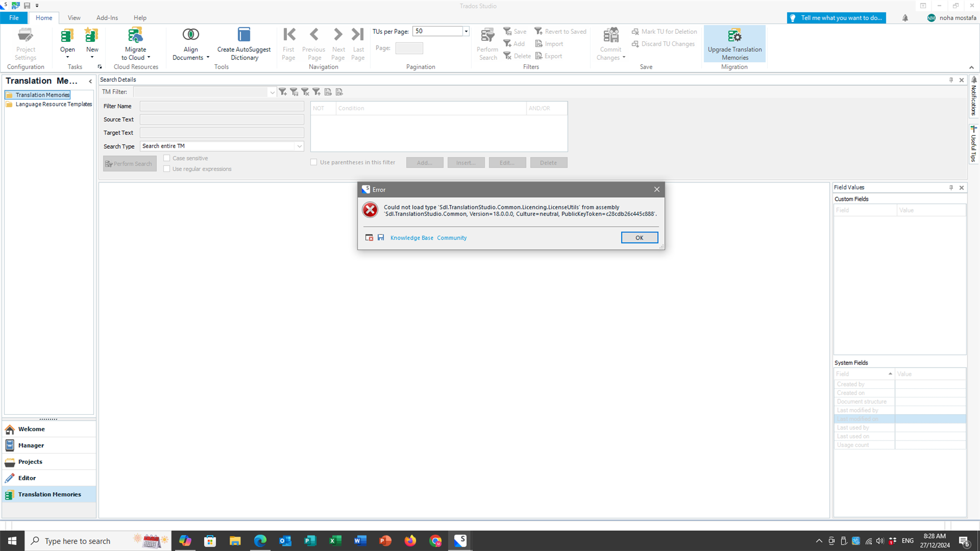The height and width of the screenshot is (551, 980).
Task: Click Mark TU for Deletion
Action: point(664,32)
